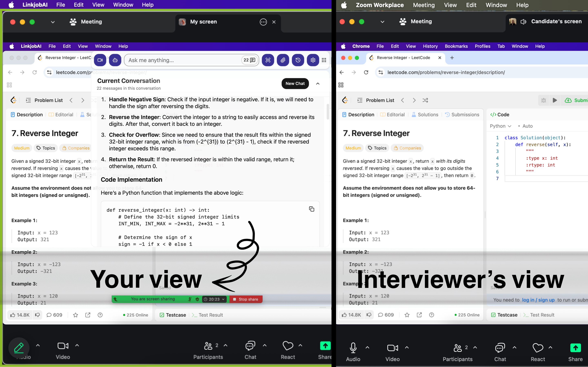Open the chat history clock icon
Viewport: 588px width, 367px height.
pyautogui.click(x=298, y=60)
